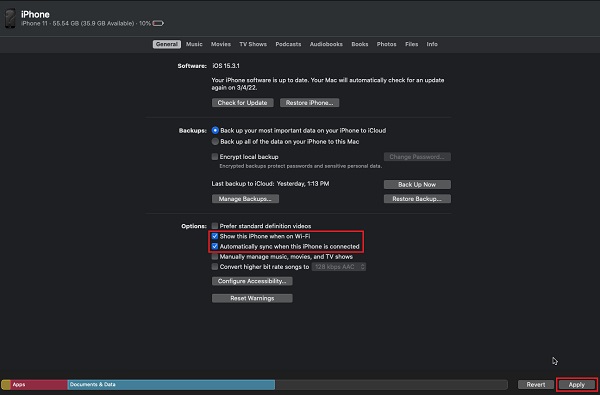Open the Movies tab
The width and height of the screenshot is (600, 395).
[x=221, y=44]
